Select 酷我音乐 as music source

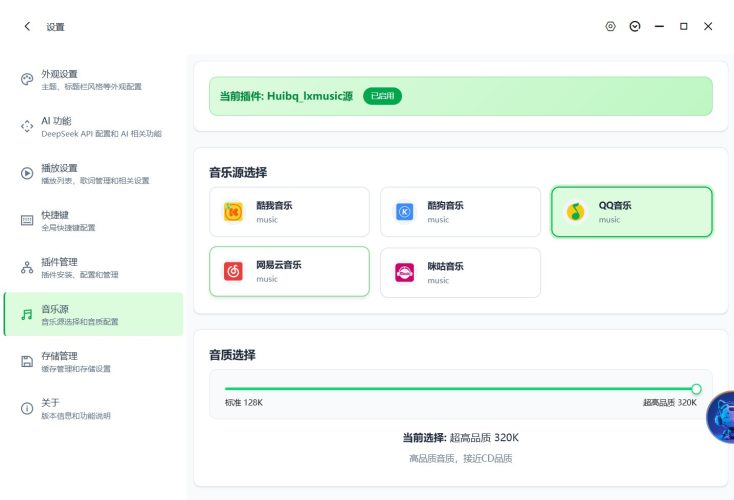coord(289,212)
